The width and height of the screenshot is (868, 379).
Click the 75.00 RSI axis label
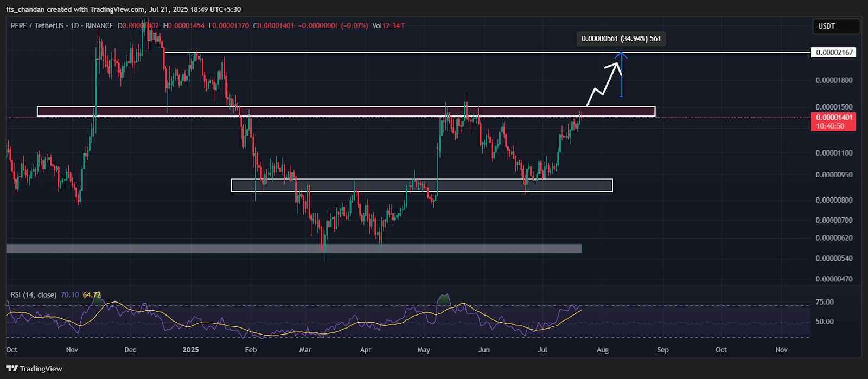coord(825,302)
